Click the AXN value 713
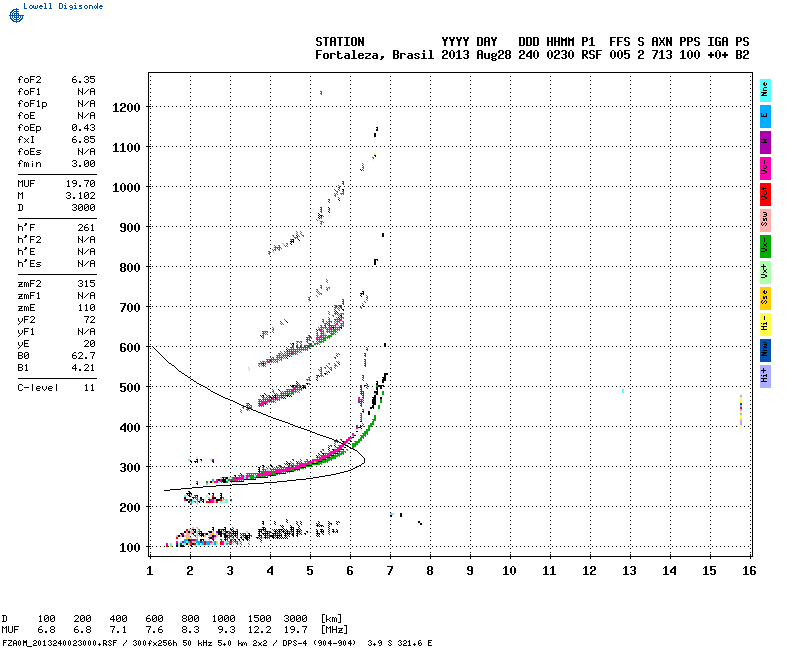The image size is (800, 650). [662, 55]
